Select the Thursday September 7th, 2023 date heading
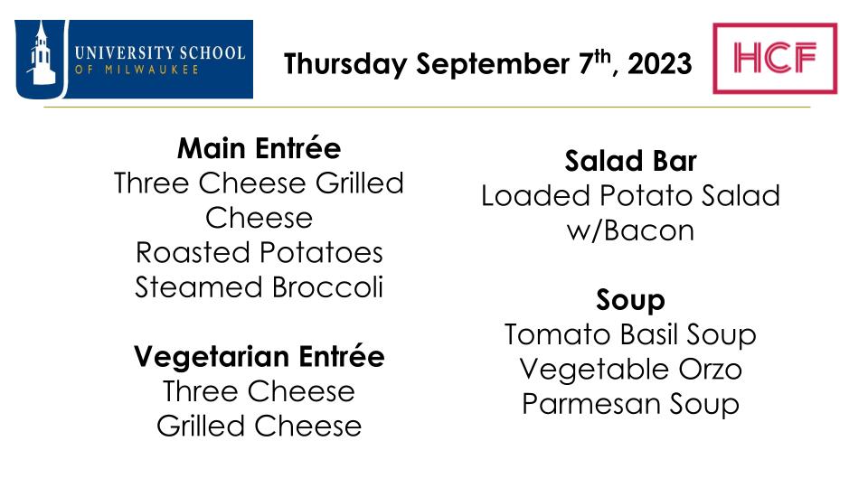 487,63
